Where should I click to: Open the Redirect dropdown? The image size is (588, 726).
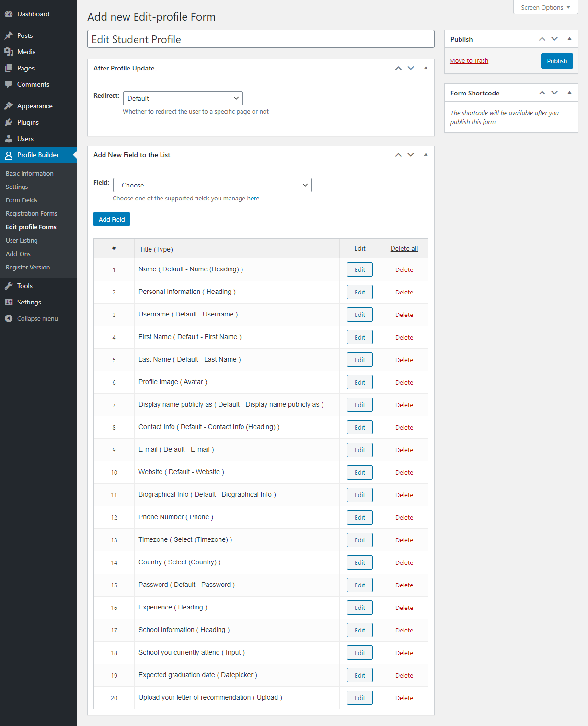tap(183, 98)
